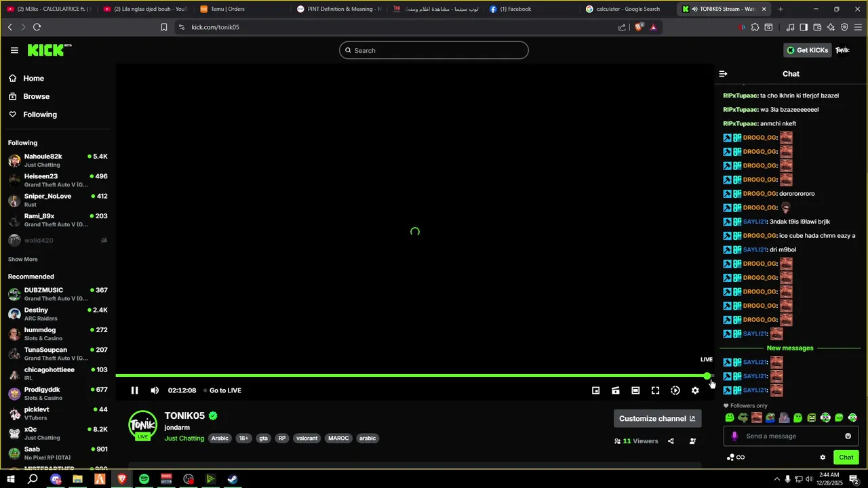Screen dimensions: 868x488
Task: Open Nahoule82k channel
Action: [x=58, y=160]
